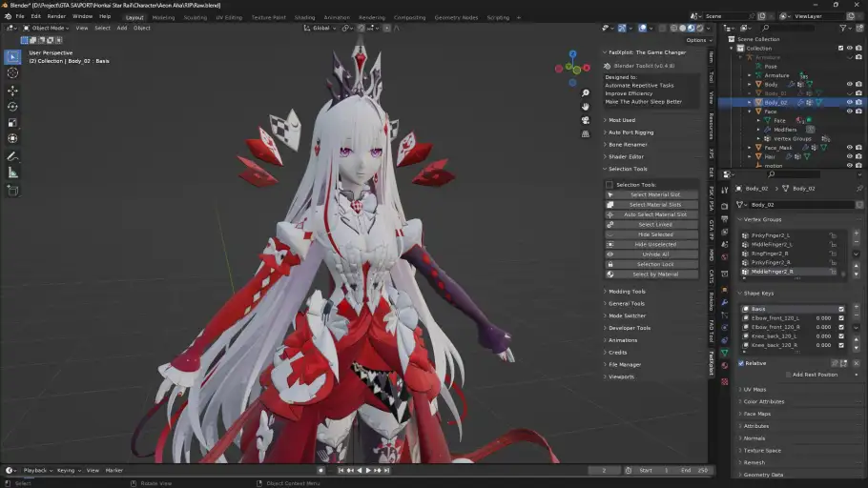Select the Select Box tool
The image size is (868, 488).
(x=12, y=57)
